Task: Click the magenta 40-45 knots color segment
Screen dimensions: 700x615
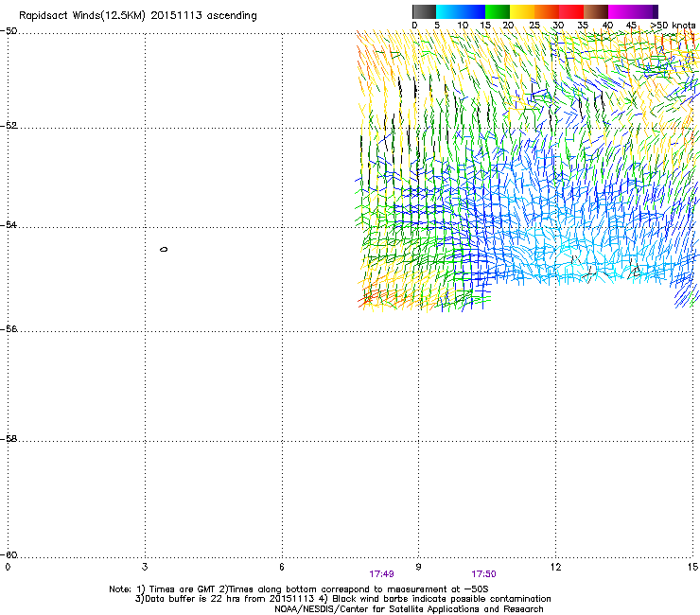Action: point(621,11)
